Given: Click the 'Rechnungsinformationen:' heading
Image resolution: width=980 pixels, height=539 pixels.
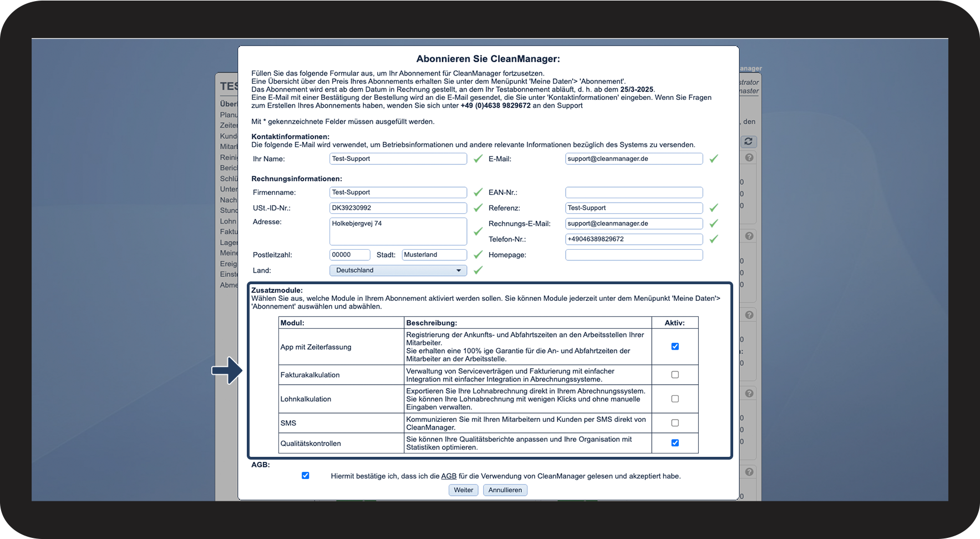Looking at the screenshot, I should click(x=297, y=179).
